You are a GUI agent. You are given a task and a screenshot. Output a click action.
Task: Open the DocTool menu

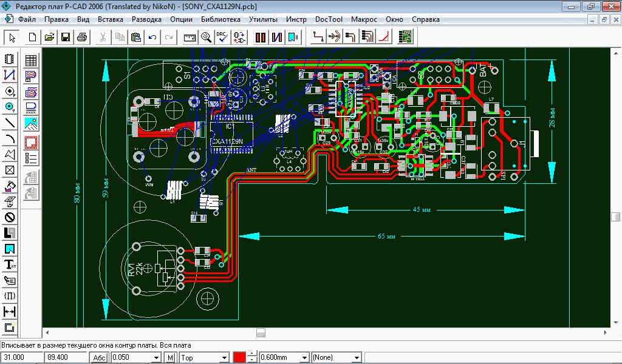click(329, 19)
